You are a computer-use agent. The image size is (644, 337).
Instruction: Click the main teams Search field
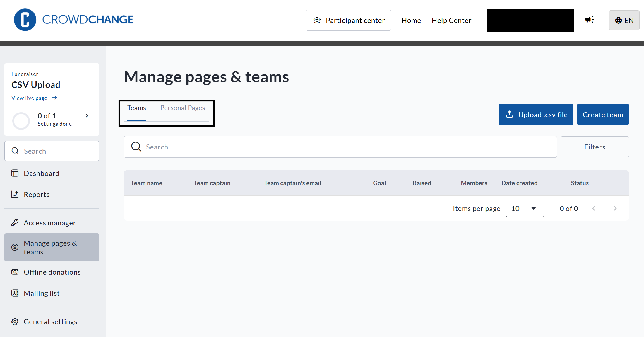pos(340,147)
